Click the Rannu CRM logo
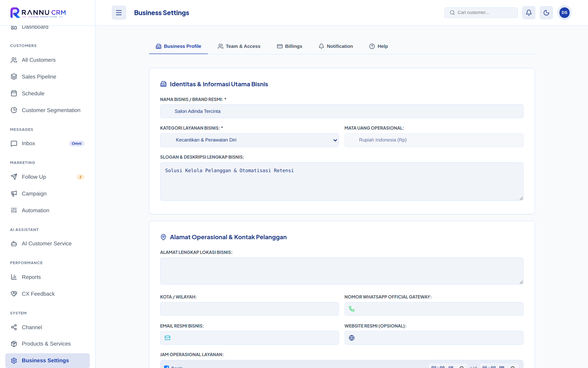The image size is (588, 368). (38, 13)
